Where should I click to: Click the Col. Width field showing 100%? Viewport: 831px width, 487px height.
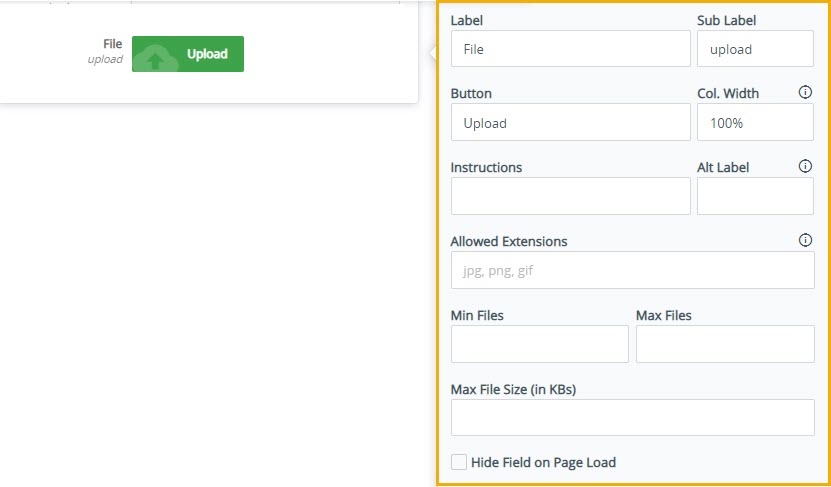(755, 122)
